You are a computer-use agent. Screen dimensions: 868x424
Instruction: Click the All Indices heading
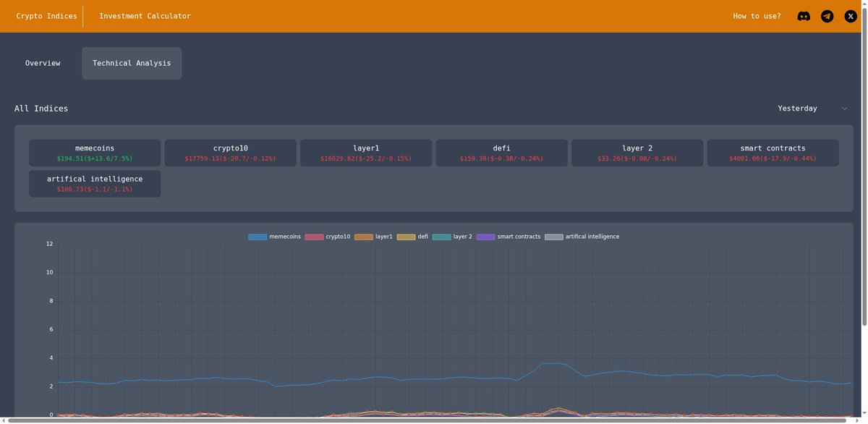click(41, 109)
